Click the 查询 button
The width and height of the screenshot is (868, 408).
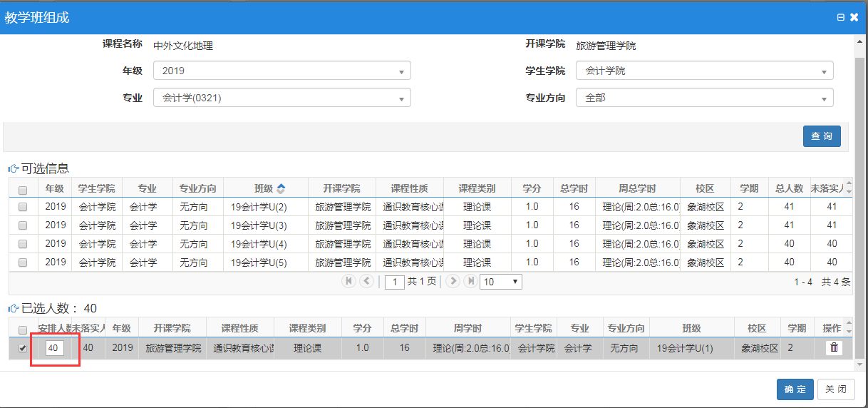point(822,136)
